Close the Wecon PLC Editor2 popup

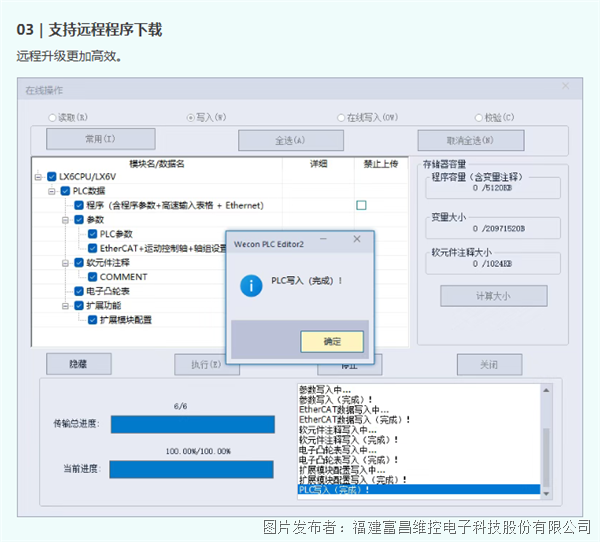357,240
